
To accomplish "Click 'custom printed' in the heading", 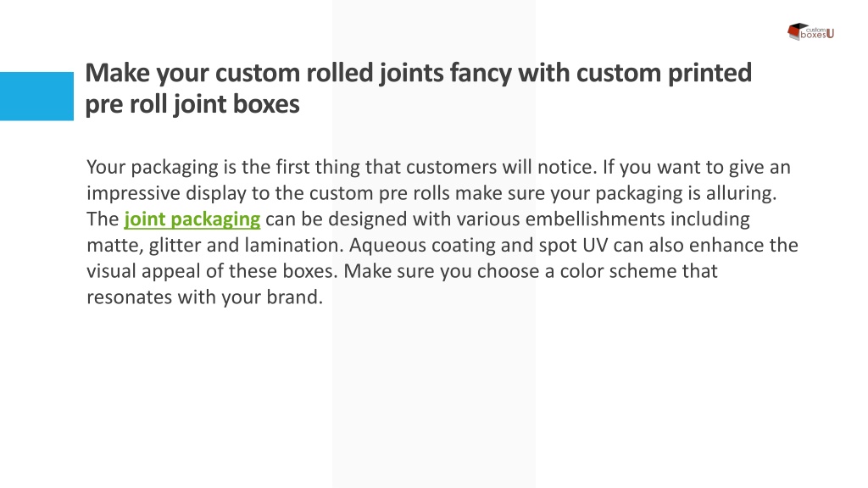I will click(x=664, y=73).
